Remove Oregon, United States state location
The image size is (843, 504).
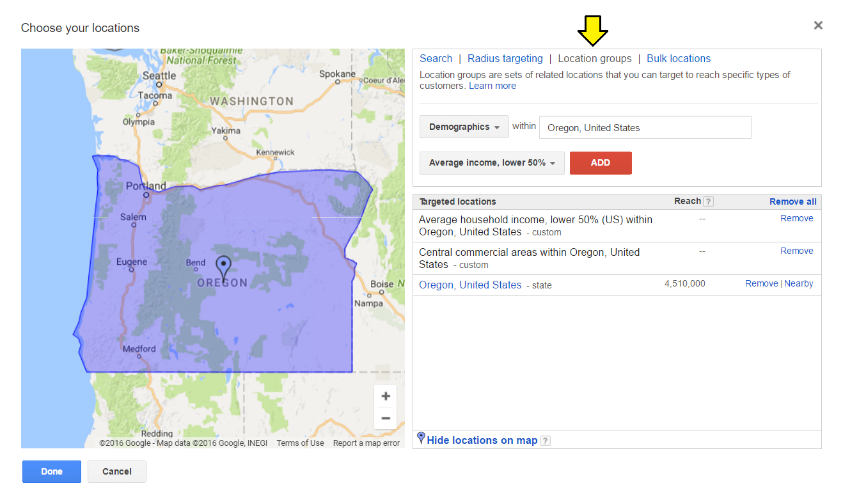coord(762,283)
